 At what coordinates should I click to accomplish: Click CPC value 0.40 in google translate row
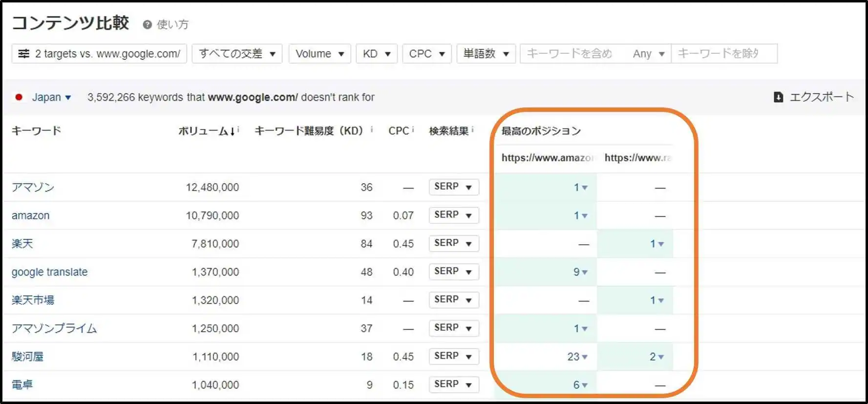coord(403,272)
